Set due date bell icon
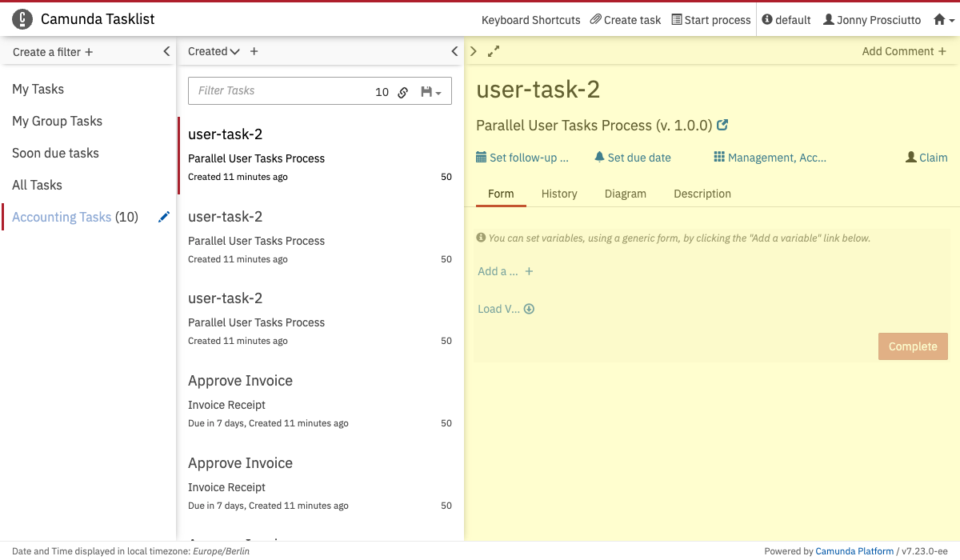Screen dimensions: 960x560 pos(599,158)
